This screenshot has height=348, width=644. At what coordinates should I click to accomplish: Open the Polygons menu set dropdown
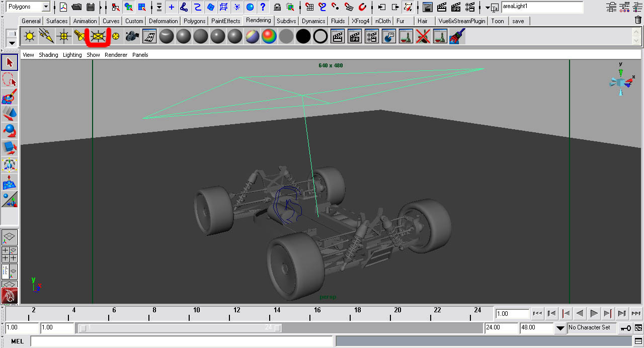(x=46, y=7)
